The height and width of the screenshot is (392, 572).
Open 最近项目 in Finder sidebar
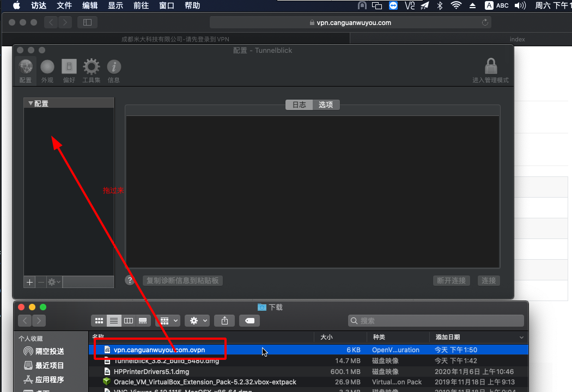coord(44,365)
